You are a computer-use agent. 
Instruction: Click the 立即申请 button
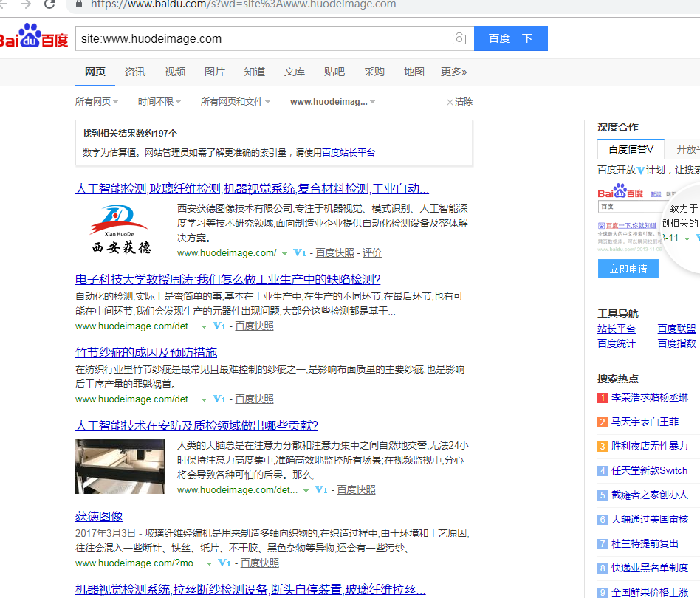[628, 269]
